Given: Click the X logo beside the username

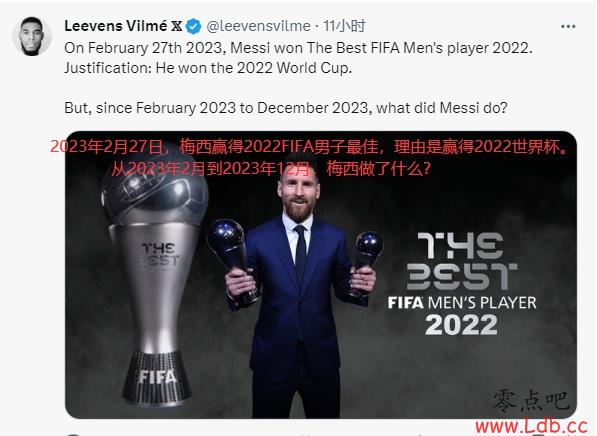Looking at the screenshot, I should [176, 26].
